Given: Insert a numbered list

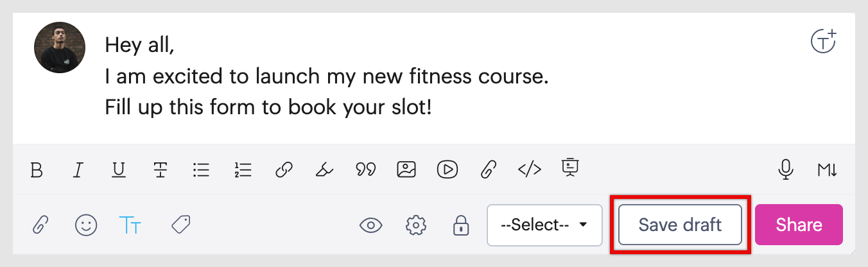Looking at the screenshot, I should (243, 169).
